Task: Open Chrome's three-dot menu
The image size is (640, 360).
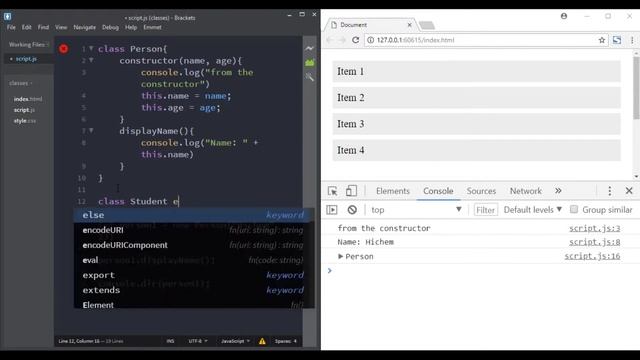Action: point(632,40)
